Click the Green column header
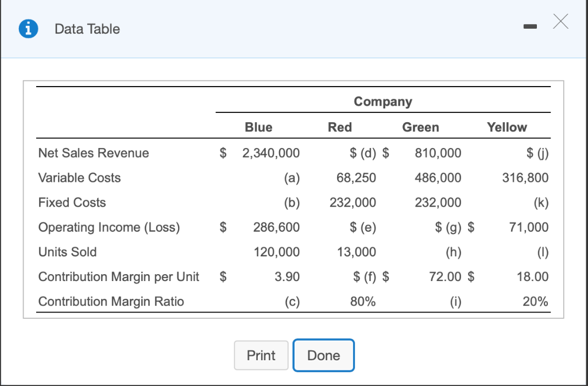Viewport: 588px width, 386px height. point(420,127)
